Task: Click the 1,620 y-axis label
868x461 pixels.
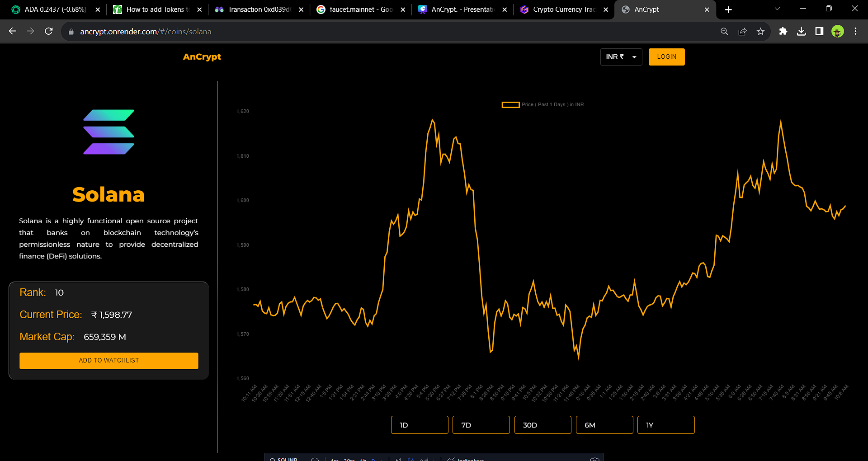Action: 243,111
